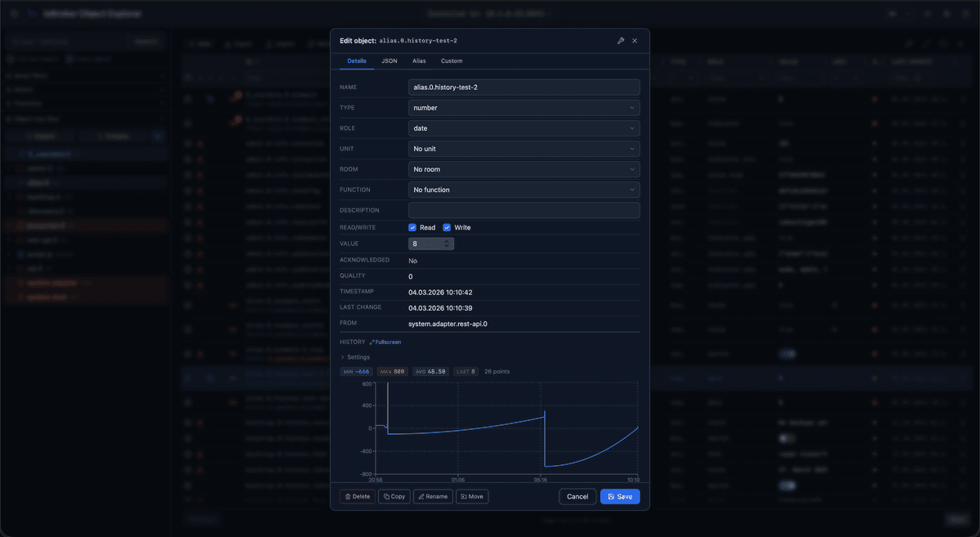Open Fullscreen history chart

[x=385, y=342]
